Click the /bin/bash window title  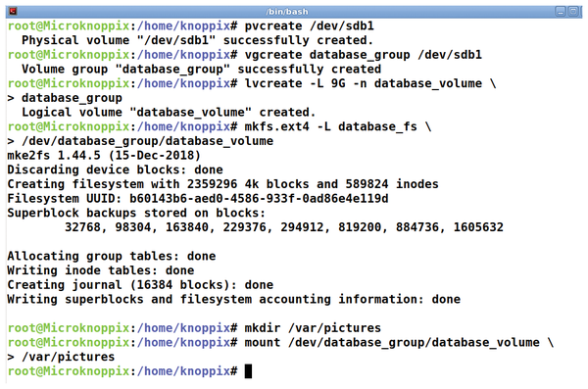[x=287, y=12]
